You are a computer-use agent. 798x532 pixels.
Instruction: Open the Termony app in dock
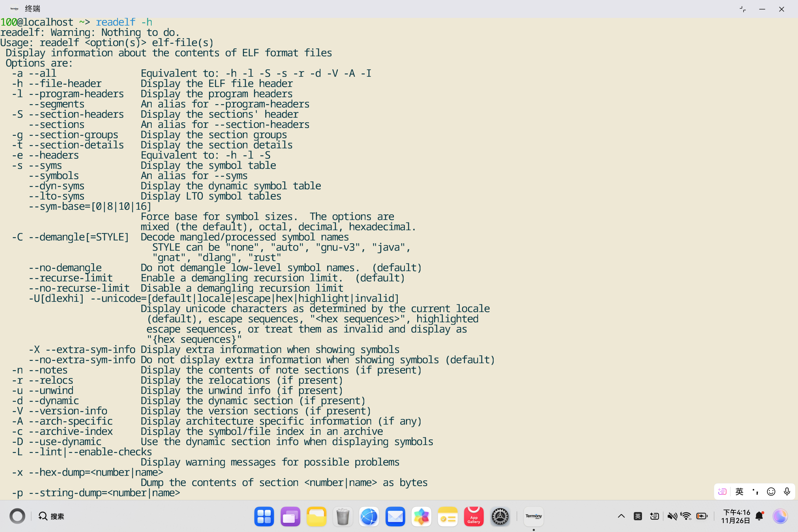click(x=533, y=516)
